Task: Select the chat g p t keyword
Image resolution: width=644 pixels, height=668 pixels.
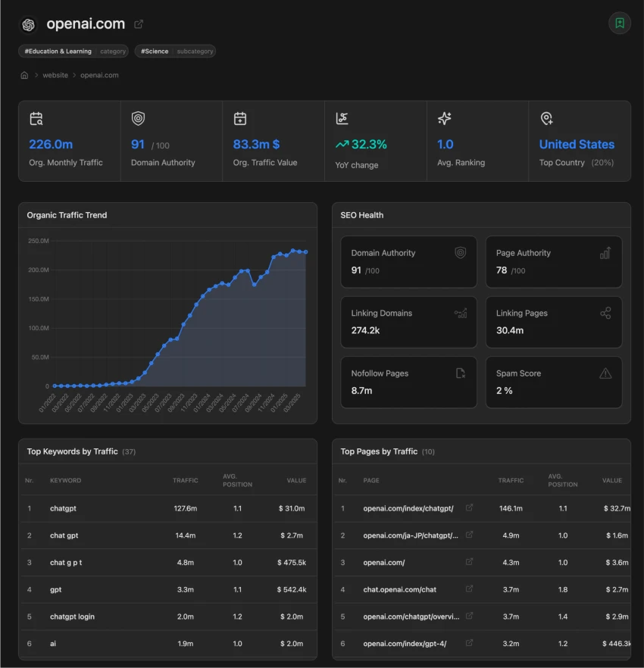Action: point(66,562)
